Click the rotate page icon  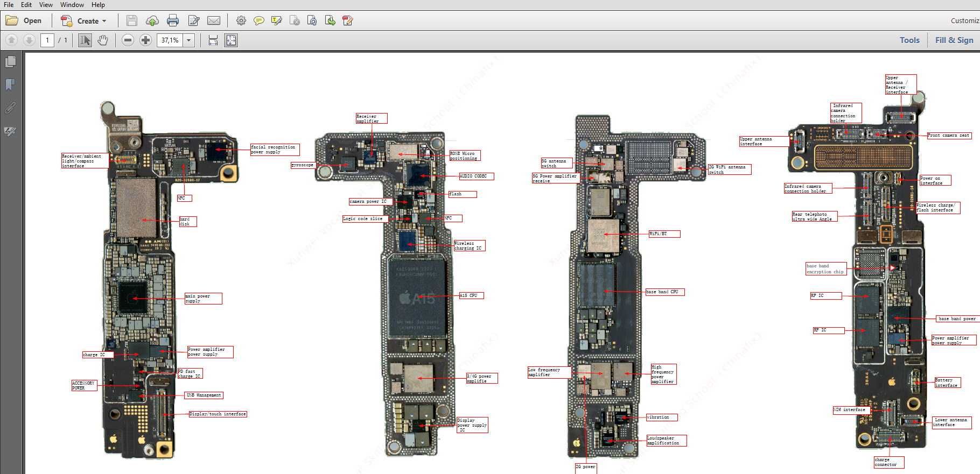[312, 21]
